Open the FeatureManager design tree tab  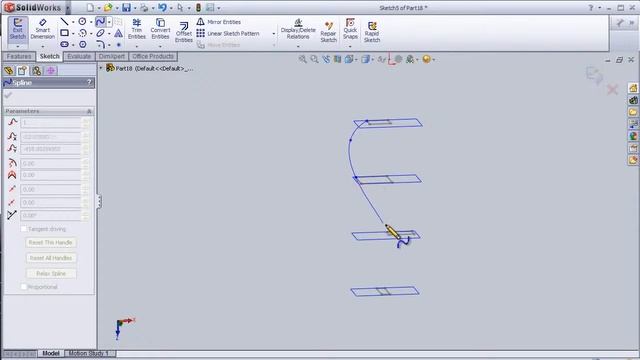tap(9, 71)
